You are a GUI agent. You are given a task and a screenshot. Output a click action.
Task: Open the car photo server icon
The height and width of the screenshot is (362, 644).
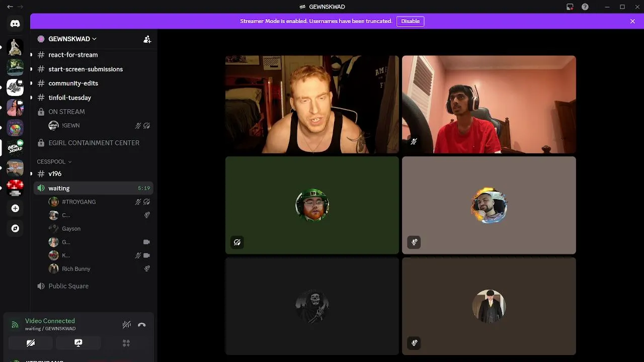click(15, 67)
